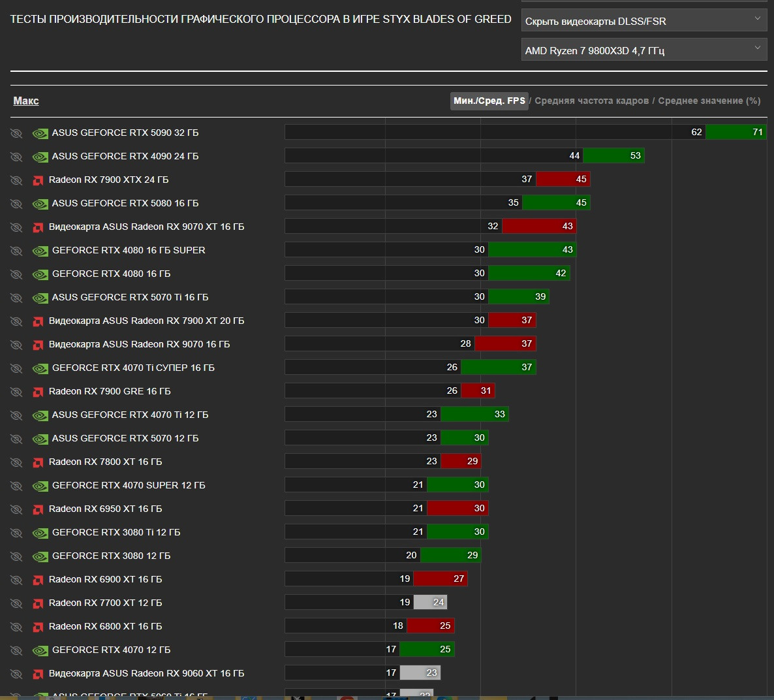774x700 pixels.
Task: Click NVIDIA logo beside GeForce RTX 4070 12 ГБ
Action: click(x=40, y=650)
